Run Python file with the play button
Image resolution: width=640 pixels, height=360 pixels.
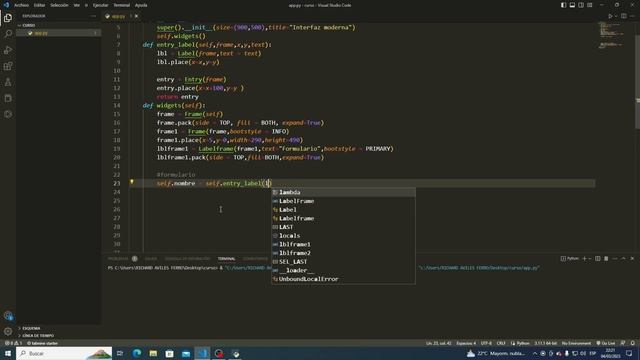click(x=610, y=16)
